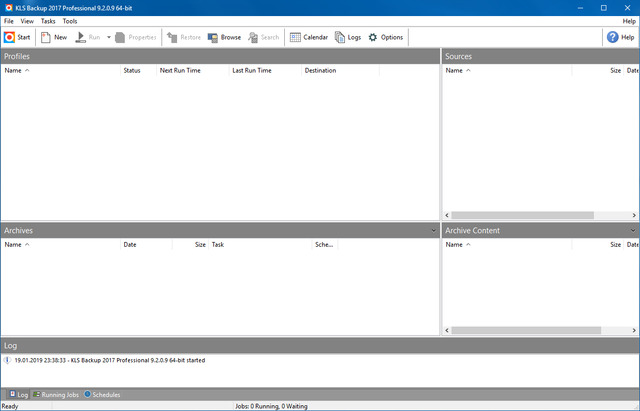Sort profiles by Next Run Time column
The height and width of the screenshot is (411, 640).
click(180, 71)
